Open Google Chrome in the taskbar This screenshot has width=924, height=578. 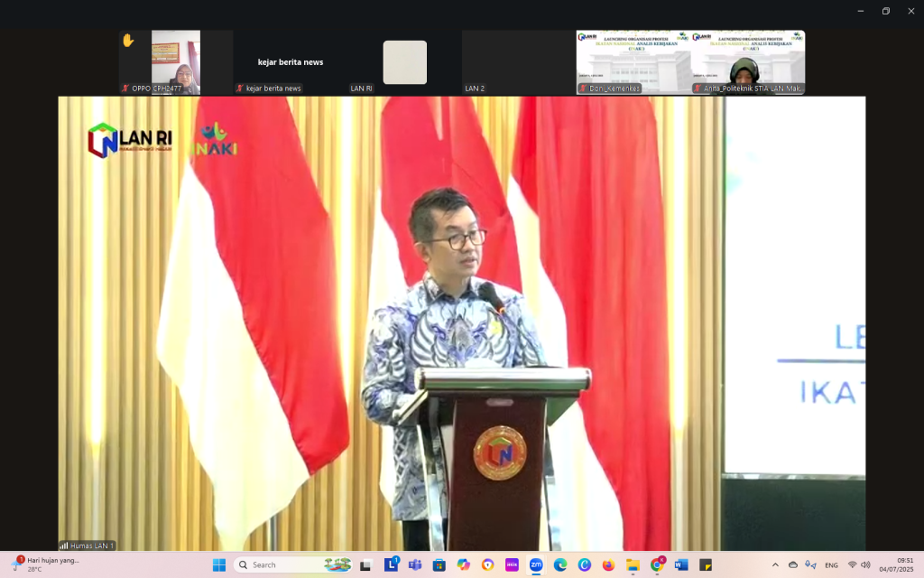click(x=657, y=565)
